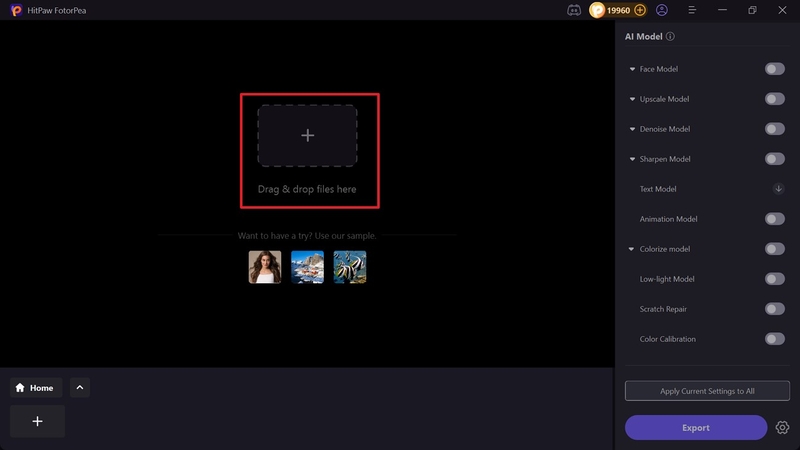Select the striped fish sample image

(349, 267)
